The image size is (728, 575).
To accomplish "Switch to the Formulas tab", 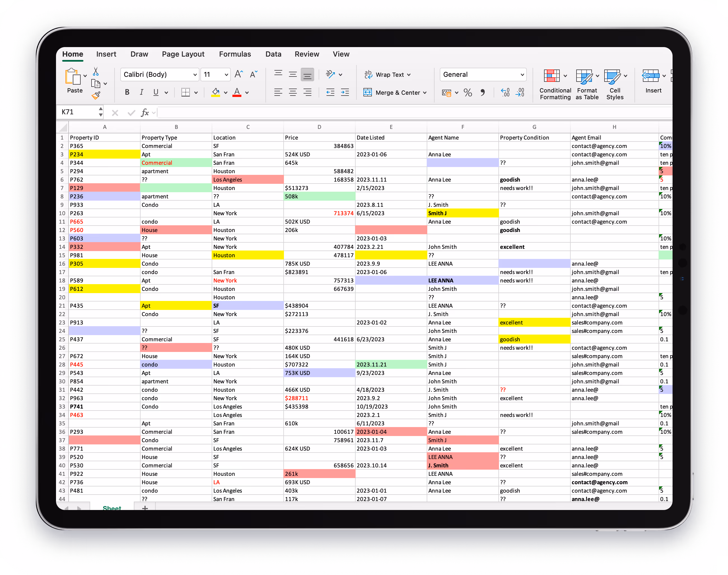I will (x=235, y=54).
